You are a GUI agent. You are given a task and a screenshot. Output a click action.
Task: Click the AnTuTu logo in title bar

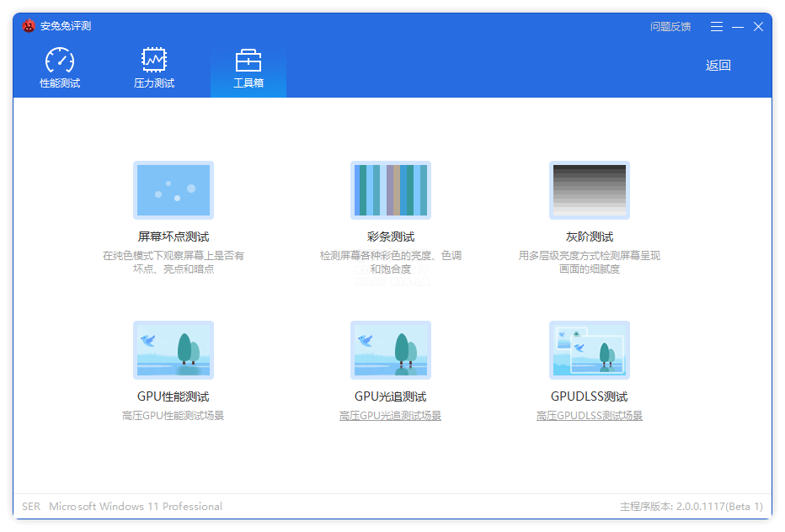pyautogui.click(x=29, y=26)
